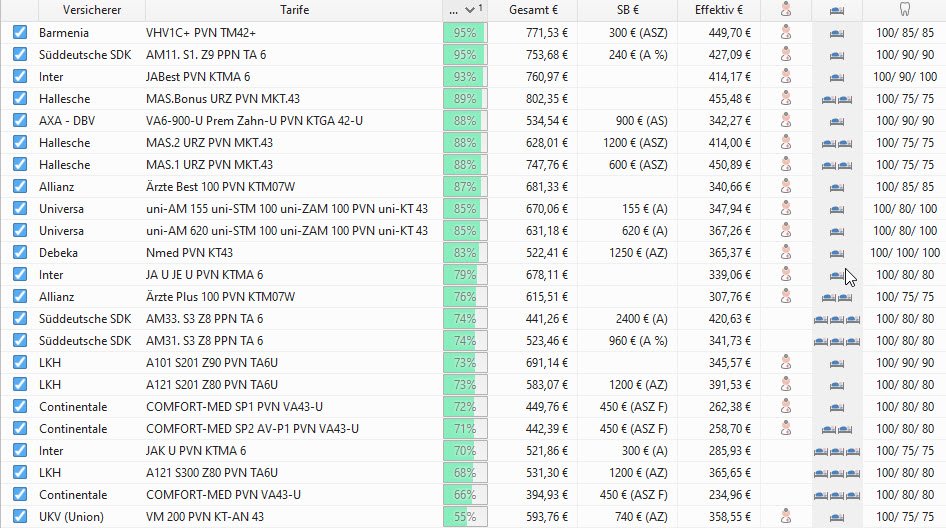Screen dimensions: 946x528
Task: Toggle the Debeka row checkbox
Action: coord(20,252)
